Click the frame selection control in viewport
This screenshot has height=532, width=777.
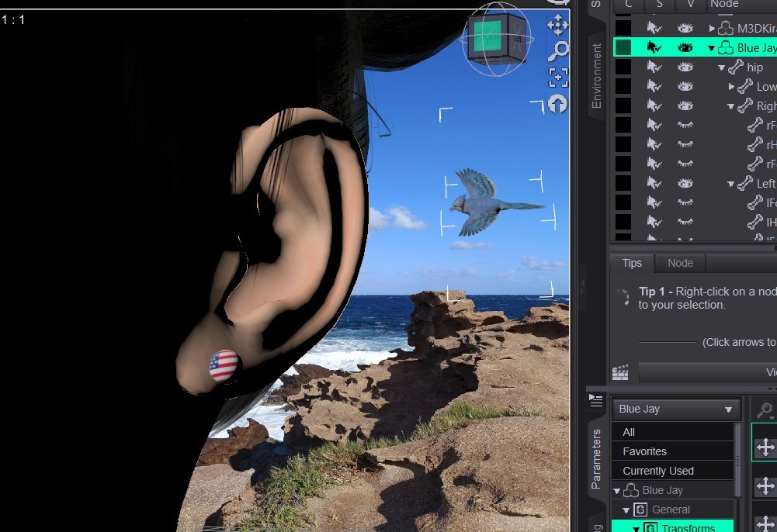click(x=558, y=78)
